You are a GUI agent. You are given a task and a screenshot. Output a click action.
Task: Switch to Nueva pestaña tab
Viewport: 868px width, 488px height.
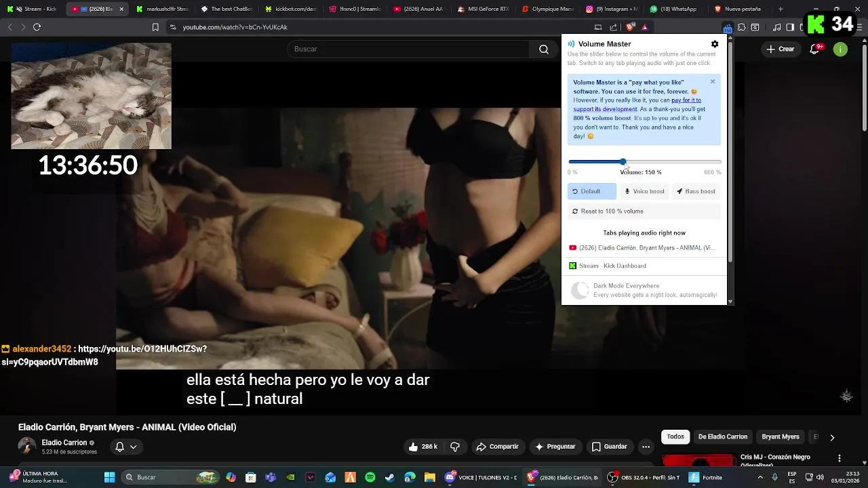pos(741,9)
